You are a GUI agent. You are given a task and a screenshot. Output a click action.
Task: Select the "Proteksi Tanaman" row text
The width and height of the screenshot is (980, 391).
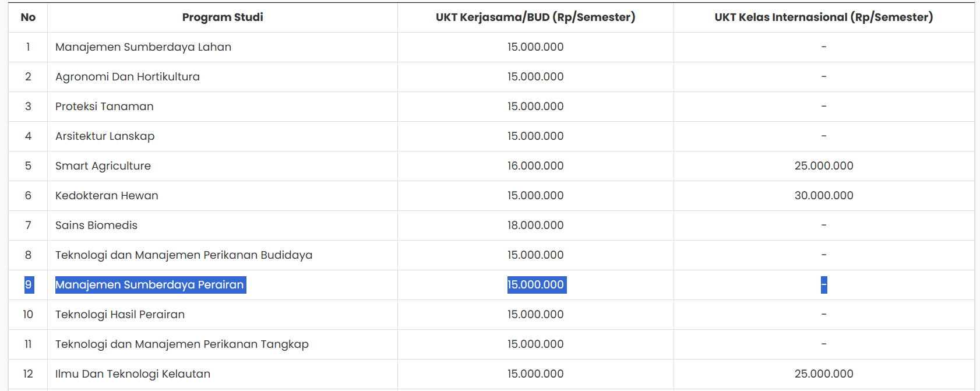104,107
